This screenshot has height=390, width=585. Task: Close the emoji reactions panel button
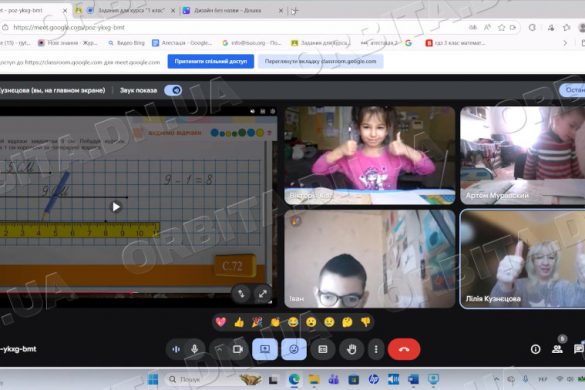pos(294,349)
